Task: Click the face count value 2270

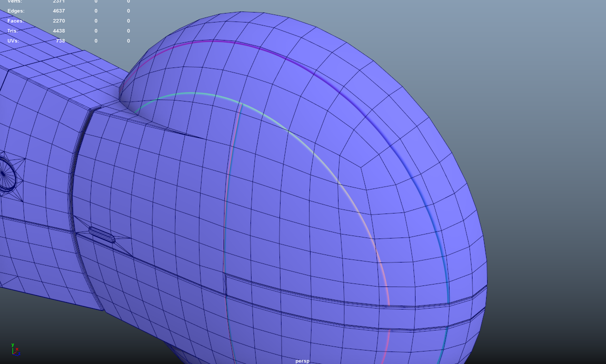Action: tap(59, 21)
